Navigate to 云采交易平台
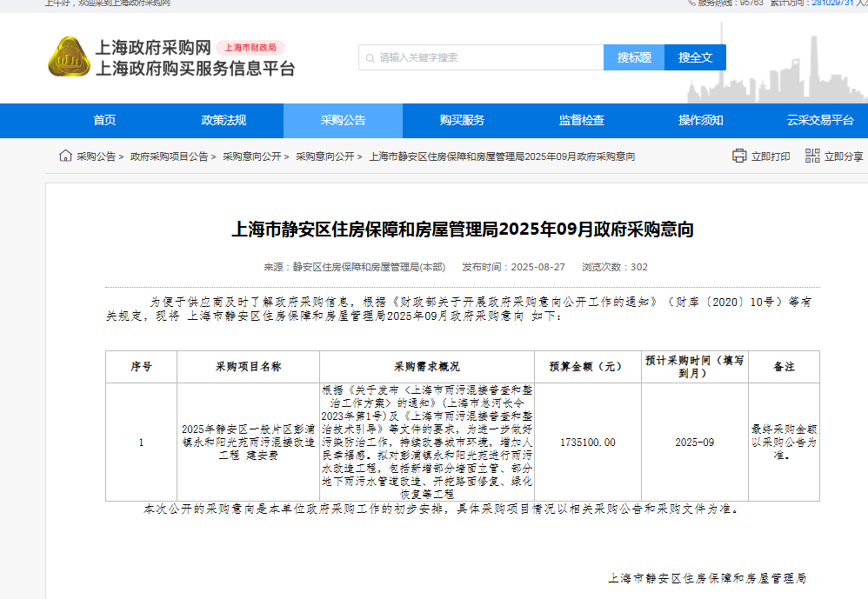The height and width of the screenshot is (599, 868). click(x=819, y=121)
